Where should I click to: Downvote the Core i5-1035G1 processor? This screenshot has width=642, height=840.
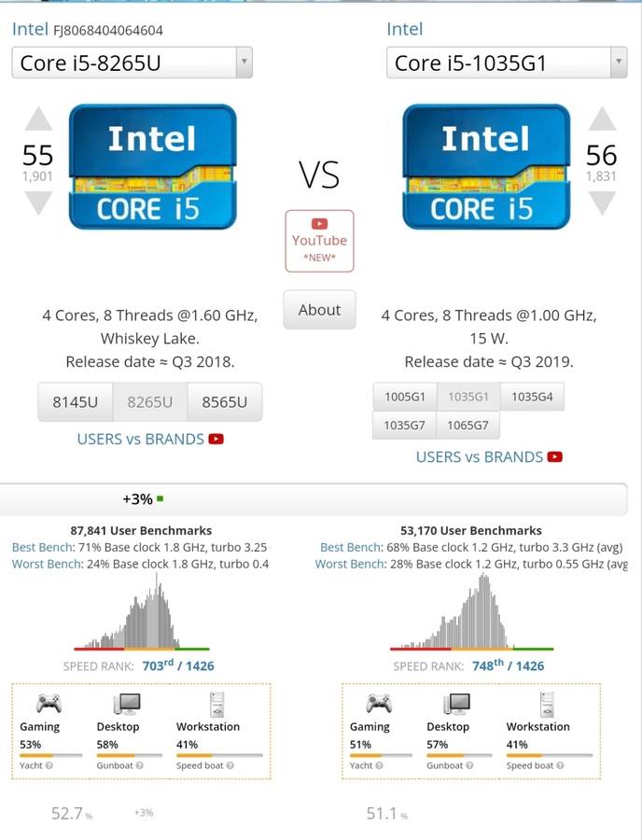[602, 203]
